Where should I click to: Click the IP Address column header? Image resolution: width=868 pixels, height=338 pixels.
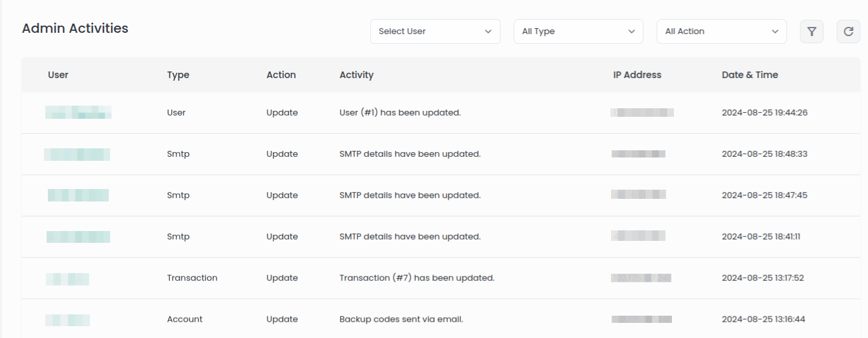pos(637,75)
